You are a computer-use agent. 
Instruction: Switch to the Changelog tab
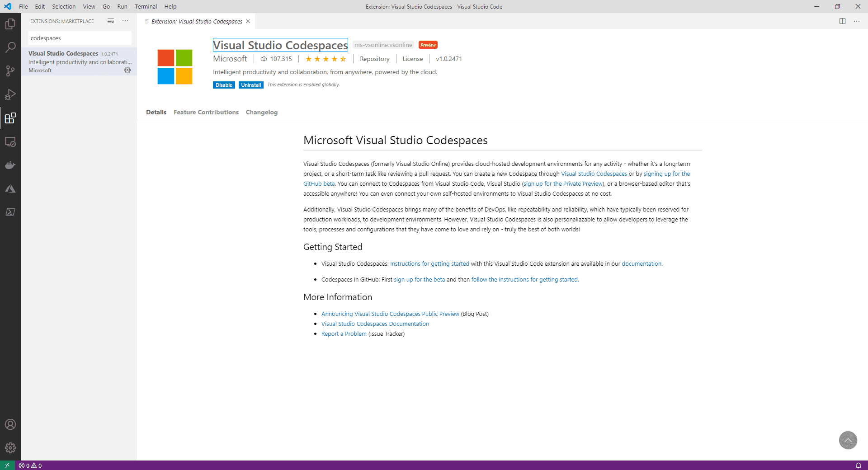click(x=262, y=112)
